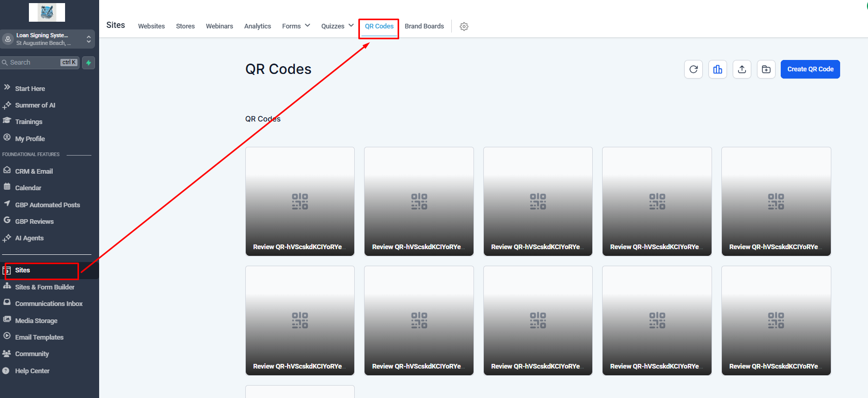Click the new folder icon button
Viewport: 868px width, 398px height.
(x=766, y=69)
